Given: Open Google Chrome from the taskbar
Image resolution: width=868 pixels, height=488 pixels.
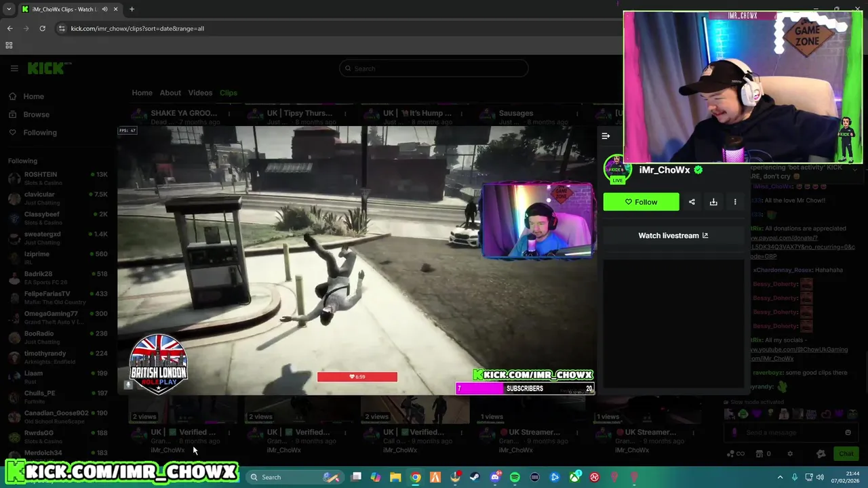Looking at the screenshot, I should pos(416,477).
